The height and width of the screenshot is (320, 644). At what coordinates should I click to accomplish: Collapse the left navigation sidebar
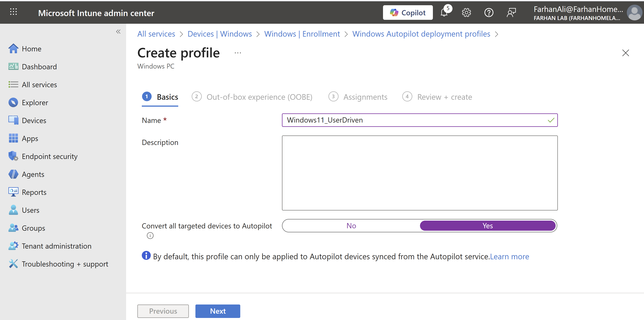point(118,32)
